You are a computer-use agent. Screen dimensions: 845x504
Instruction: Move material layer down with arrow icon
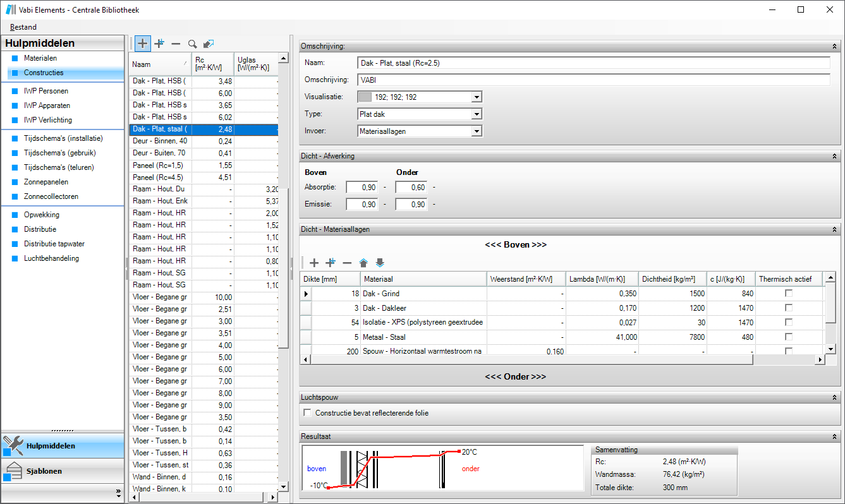[x=380, y=263]
